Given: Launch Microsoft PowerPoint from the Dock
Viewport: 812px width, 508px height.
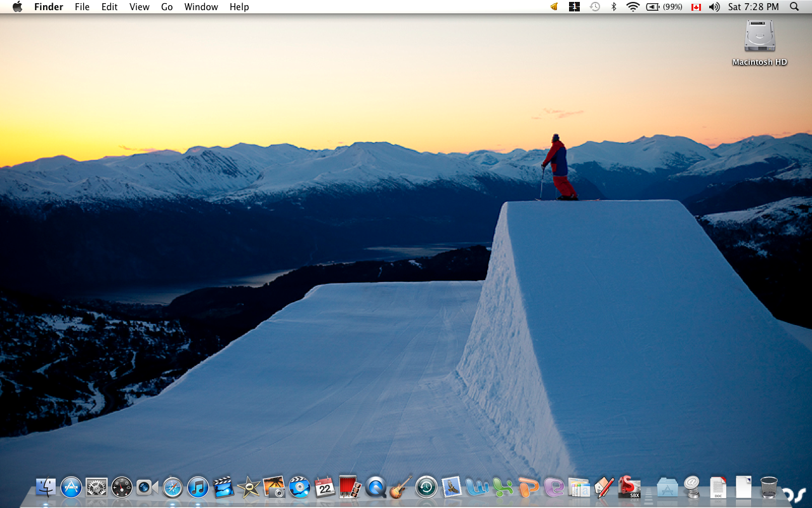Looking at the screenshot, I should point(529,488).
